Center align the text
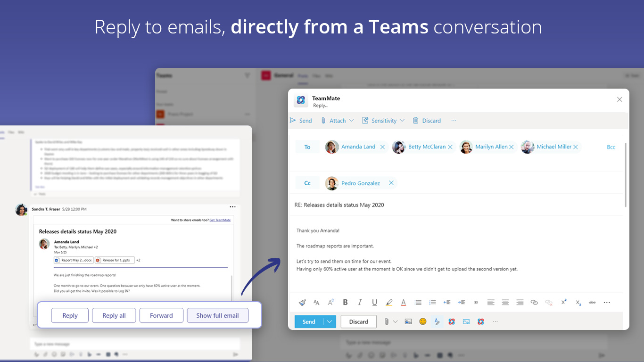The width and height of the screenshot is (644, 362). point(505,302)
